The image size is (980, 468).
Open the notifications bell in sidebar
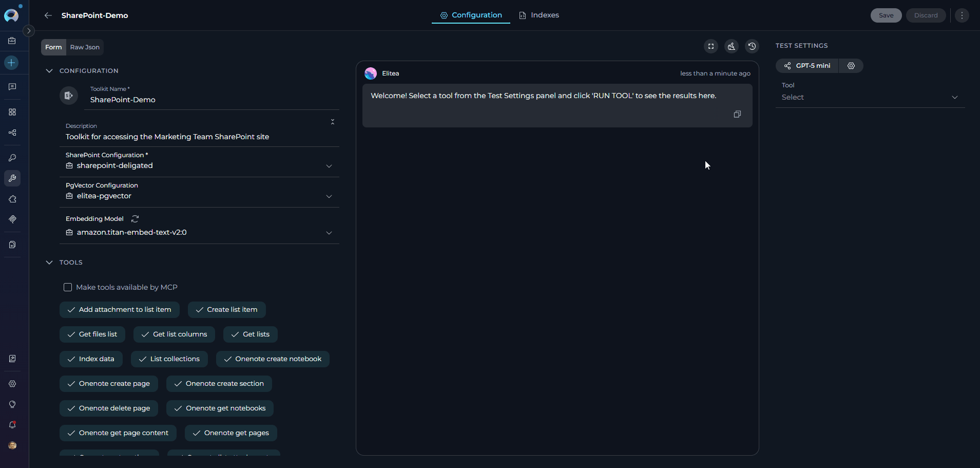pos(12,425)
